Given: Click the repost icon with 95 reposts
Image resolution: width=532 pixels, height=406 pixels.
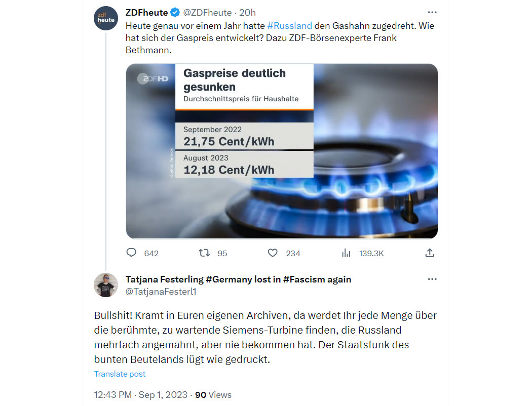Looking at the screenshot, I should pos(204,253).
